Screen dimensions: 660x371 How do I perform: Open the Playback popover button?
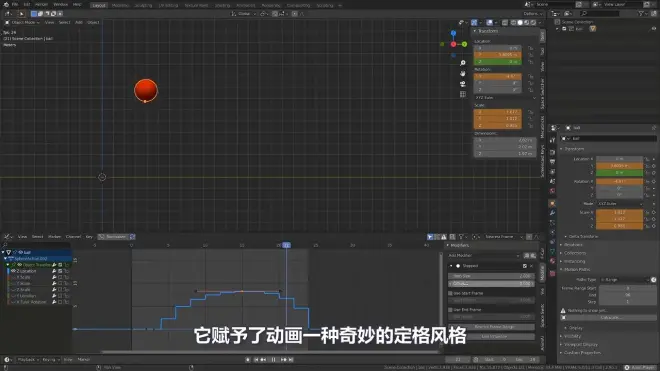click(28, 360)
